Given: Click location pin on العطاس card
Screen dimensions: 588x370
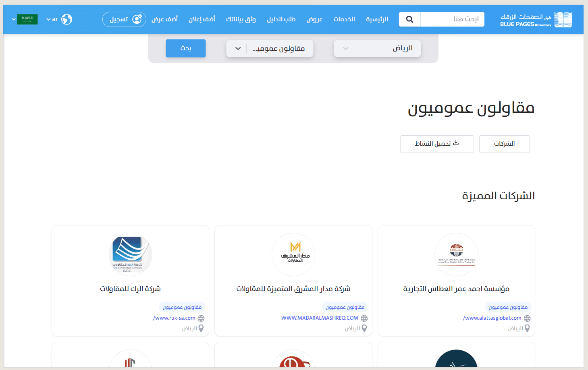Looking at the screenshot, I should (527, 329).
